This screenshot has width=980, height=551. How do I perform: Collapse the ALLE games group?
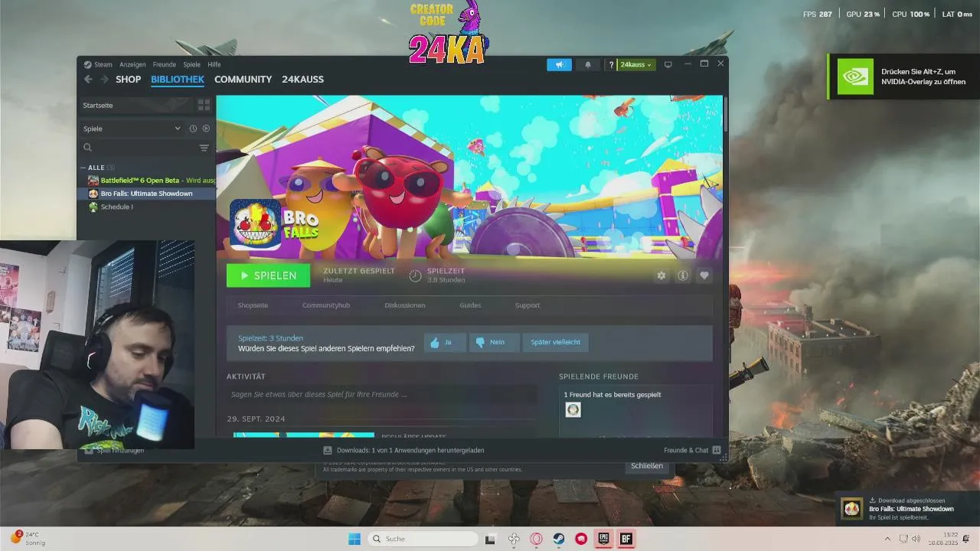[x=83, y=168]
